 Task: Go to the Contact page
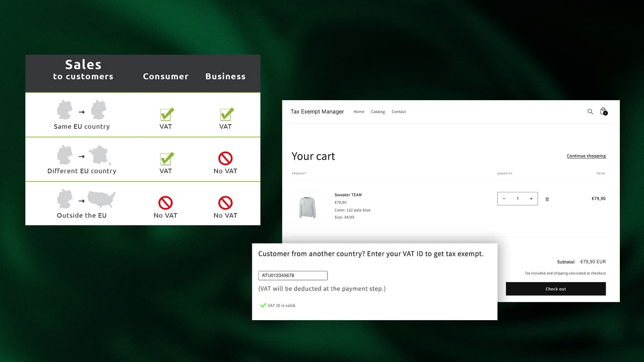pyautogui.click(x=399, y=112)
